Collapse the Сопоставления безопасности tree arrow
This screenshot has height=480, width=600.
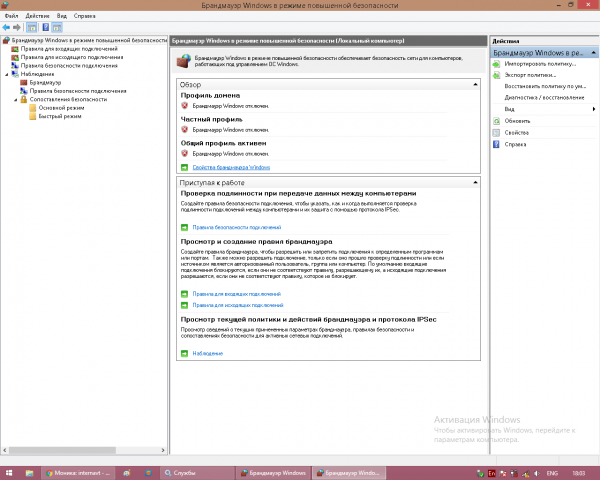(16, 100)
